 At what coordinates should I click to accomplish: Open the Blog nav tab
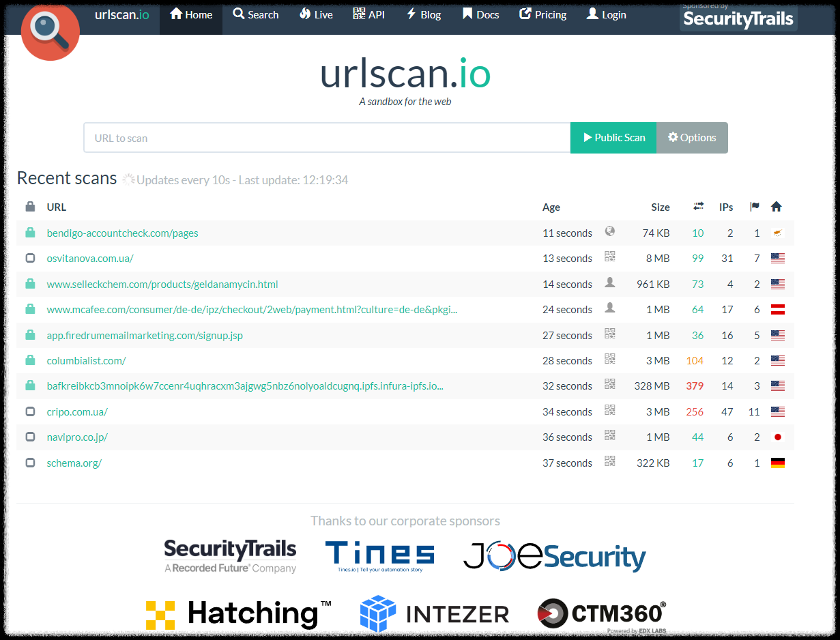click(x=423, y=15)
